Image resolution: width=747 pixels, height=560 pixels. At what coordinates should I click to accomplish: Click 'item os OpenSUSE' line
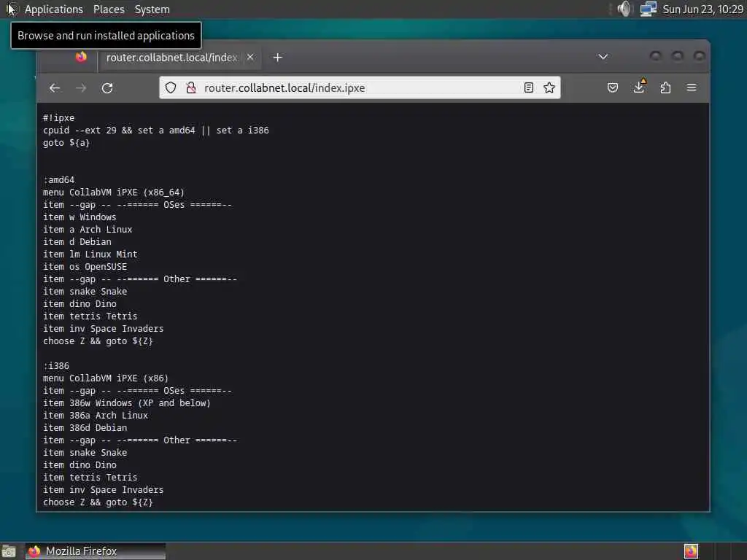[85, 266]
